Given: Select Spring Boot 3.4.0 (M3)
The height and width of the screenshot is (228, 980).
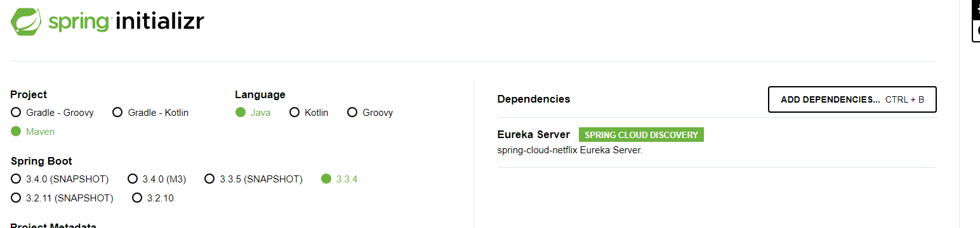Looking at the screenshot, I should (x=157, y=179).
